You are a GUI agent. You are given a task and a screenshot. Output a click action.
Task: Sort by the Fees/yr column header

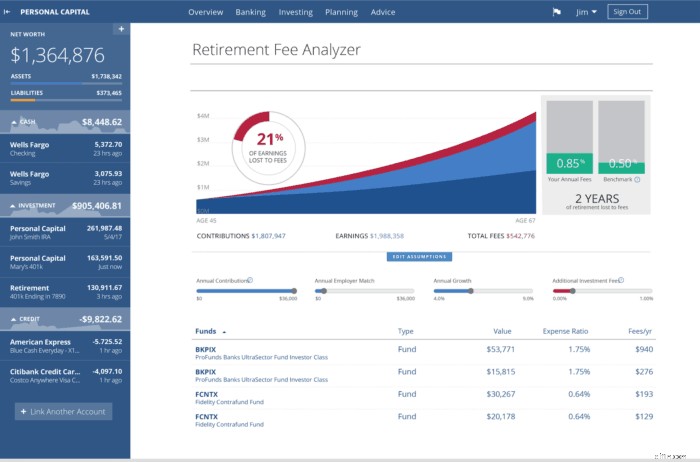[x=640, y=331]
